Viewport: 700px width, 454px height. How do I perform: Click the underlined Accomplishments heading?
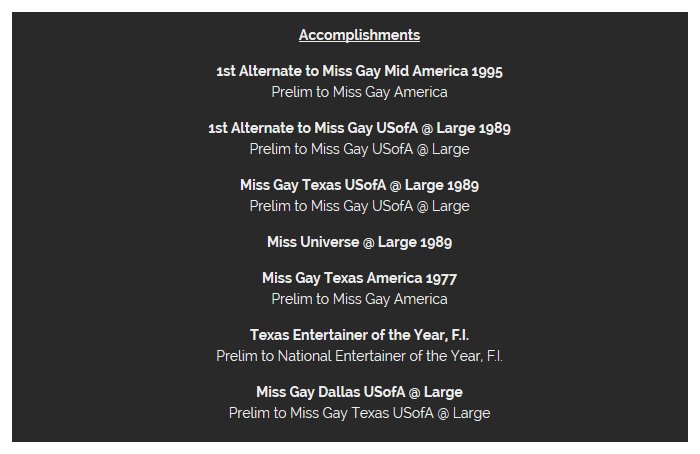[x=359, y=35]
